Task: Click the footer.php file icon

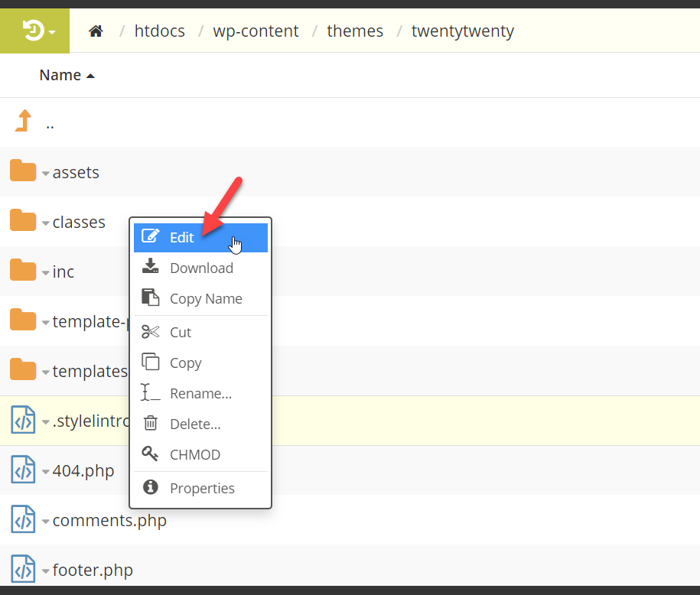Action: [23, 569]
